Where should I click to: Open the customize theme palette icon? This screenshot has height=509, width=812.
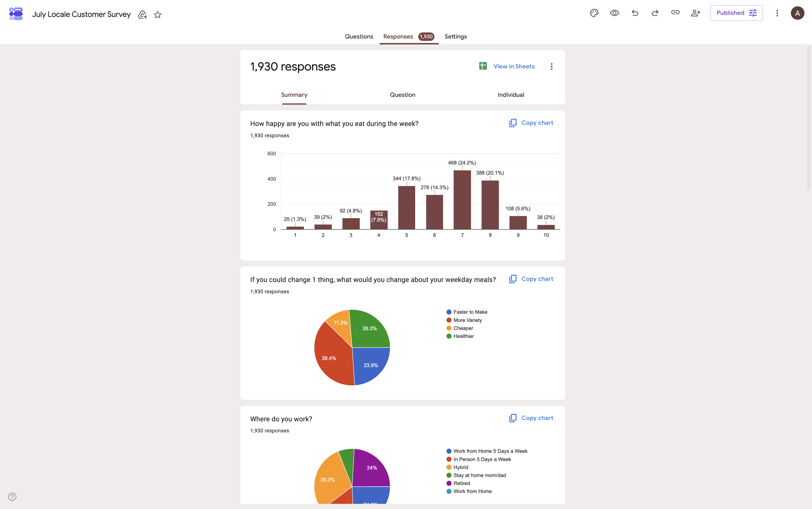coord(594,13)
